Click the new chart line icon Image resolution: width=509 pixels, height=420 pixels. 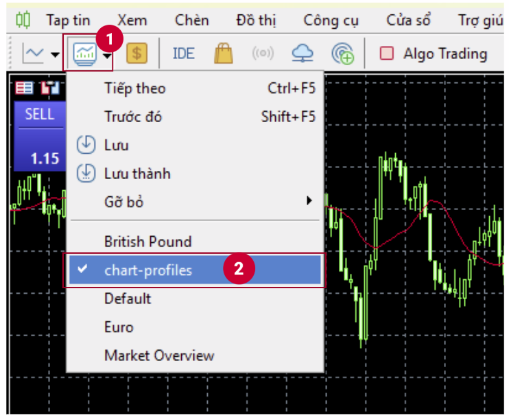point(33,53)
